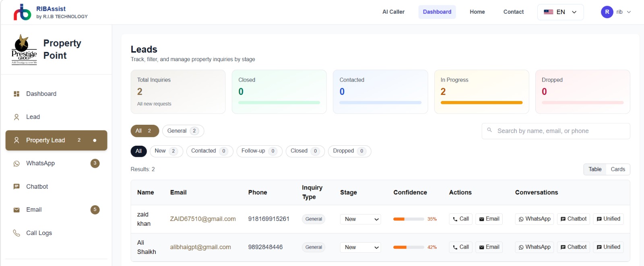Click the Lead person icon in sidebar
This screenshot has height=266, width=644.
point(17,117)
